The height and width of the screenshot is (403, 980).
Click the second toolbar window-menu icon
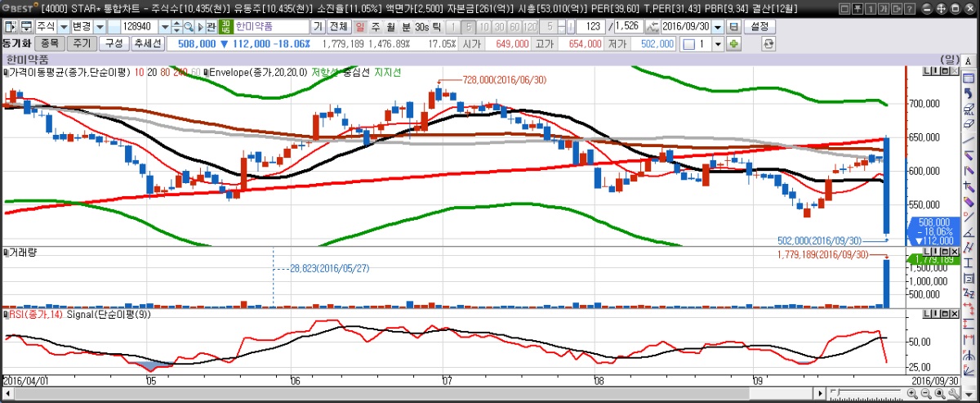pos(28,26)
